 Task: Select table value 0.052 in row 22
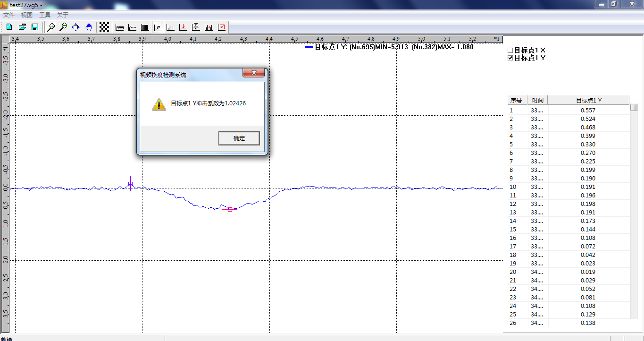pyautogui.click(x=588, y=289)
